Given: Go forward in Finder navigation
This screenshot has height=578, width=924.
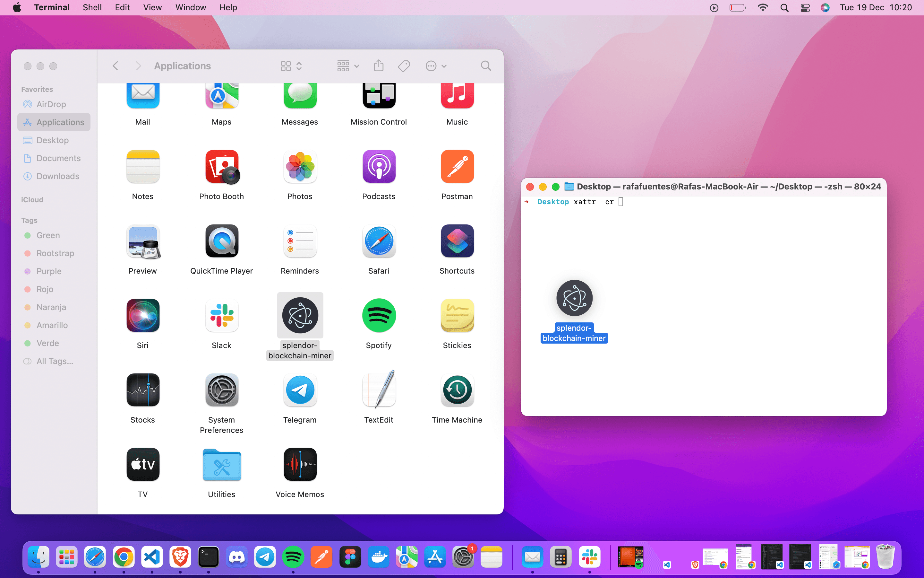Looking at the screenshot, I should [138, 66].
